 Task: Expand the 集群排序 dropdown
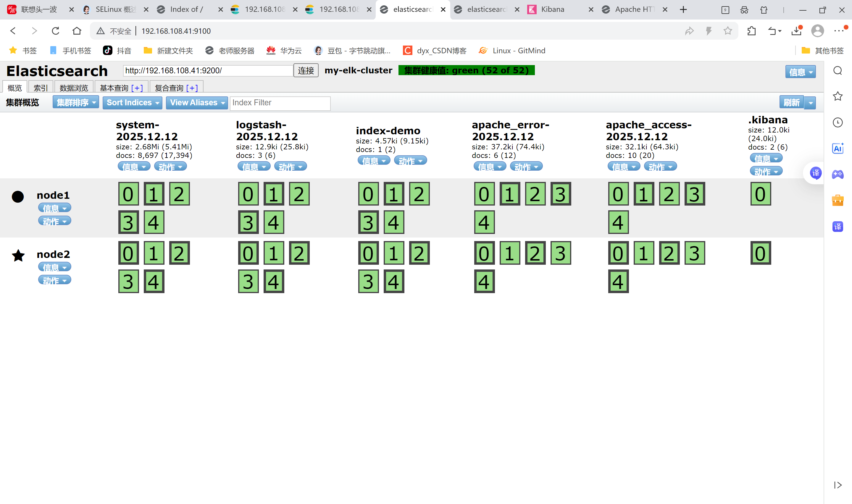tap(76, 103)
